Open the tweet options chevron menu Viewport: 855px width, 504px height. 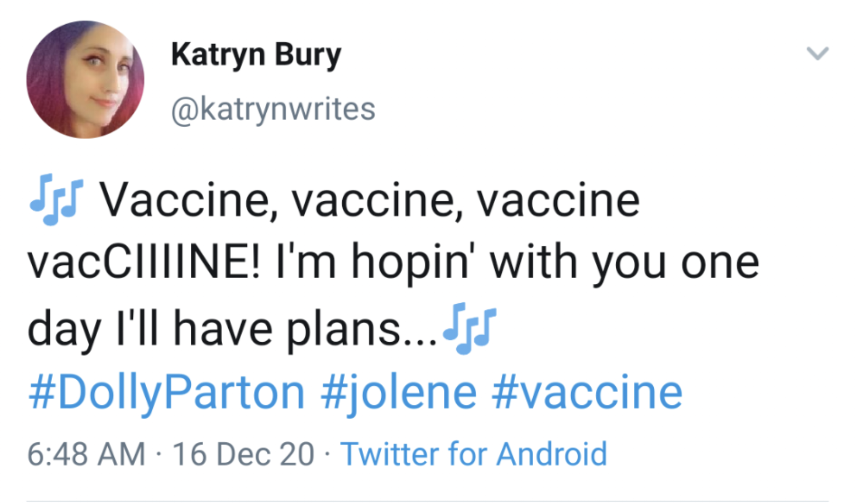point(817,54)
